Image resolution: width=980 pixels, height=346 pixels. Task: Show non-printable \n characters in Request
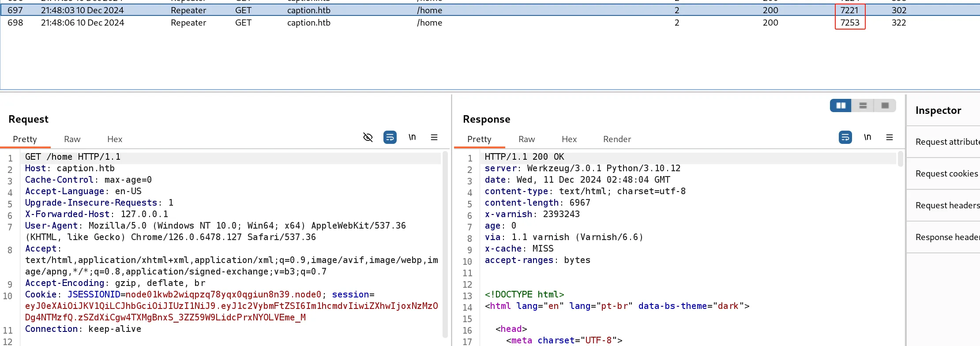(412, 137)
